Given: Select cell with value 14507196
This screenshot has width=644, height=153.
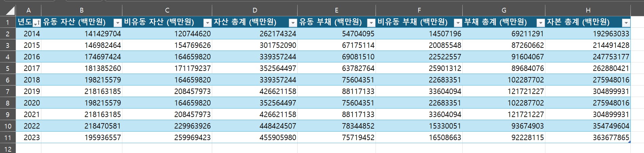Looking at the screenshot, I should pos(419,34).
